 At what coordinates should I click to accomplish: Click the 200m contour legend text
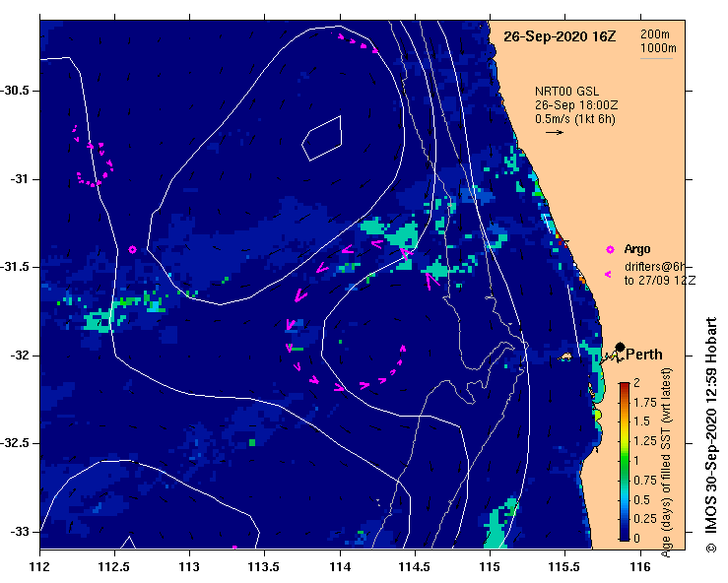[x=655, y=34]
